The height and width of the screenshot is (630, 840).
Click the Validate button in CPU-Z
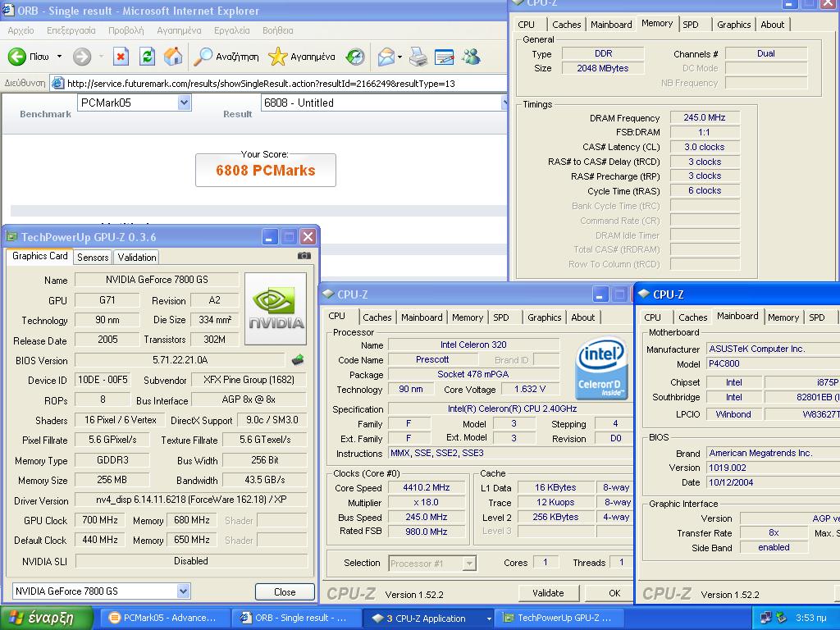548,593
